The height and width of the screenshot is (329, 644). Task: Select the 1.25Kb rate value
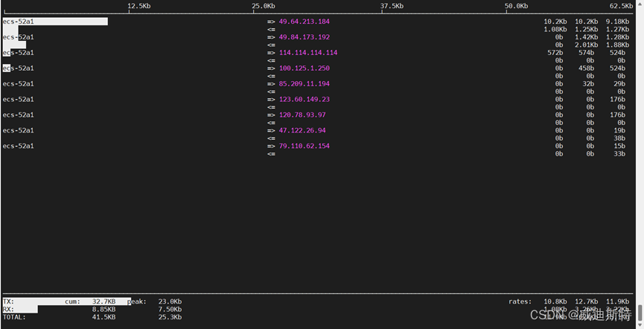tap(587, 29)
